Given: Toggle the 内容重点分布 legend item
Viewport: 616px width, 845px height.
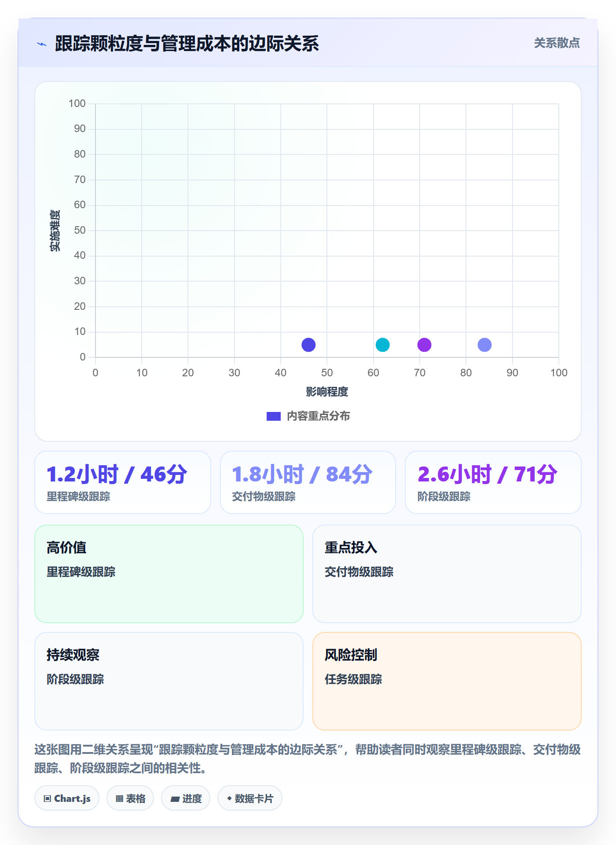Looking at the screenshot, I should coord(308,416).
